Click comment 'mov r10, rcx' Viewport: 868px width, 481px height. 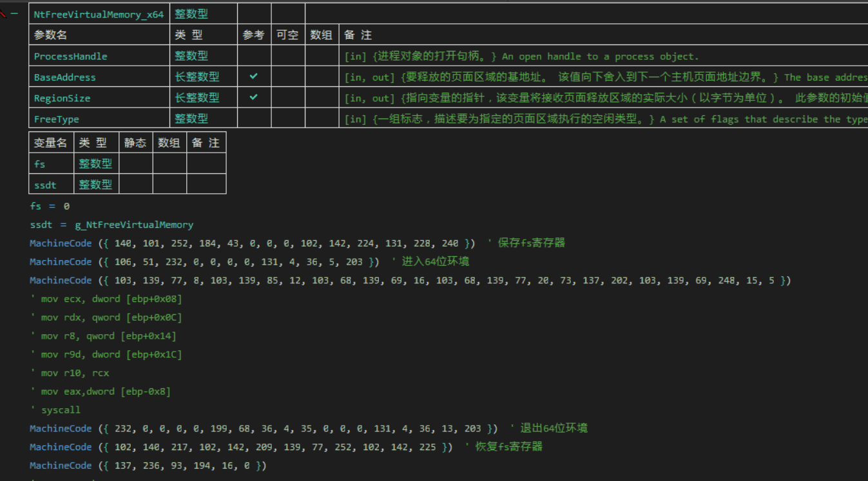click(x=69, y=373)
